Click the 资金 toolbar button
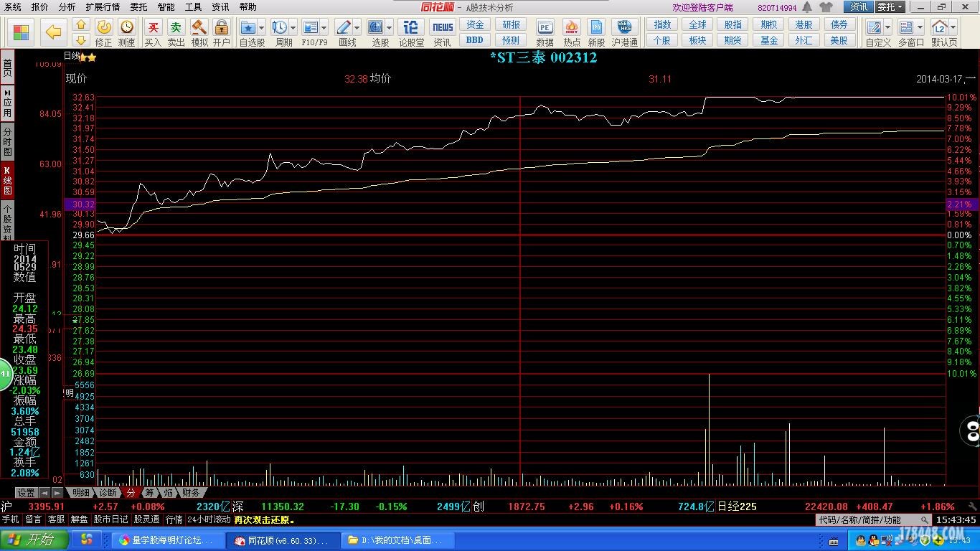The height and width of the screenshot is (551, 980). (475, 24)
